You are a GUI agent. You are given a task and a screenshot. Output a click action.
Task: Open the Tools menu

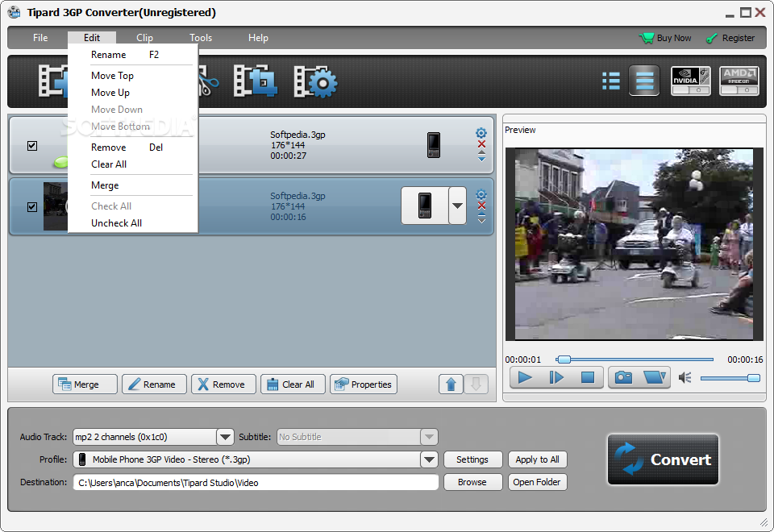tap(201, 38)
